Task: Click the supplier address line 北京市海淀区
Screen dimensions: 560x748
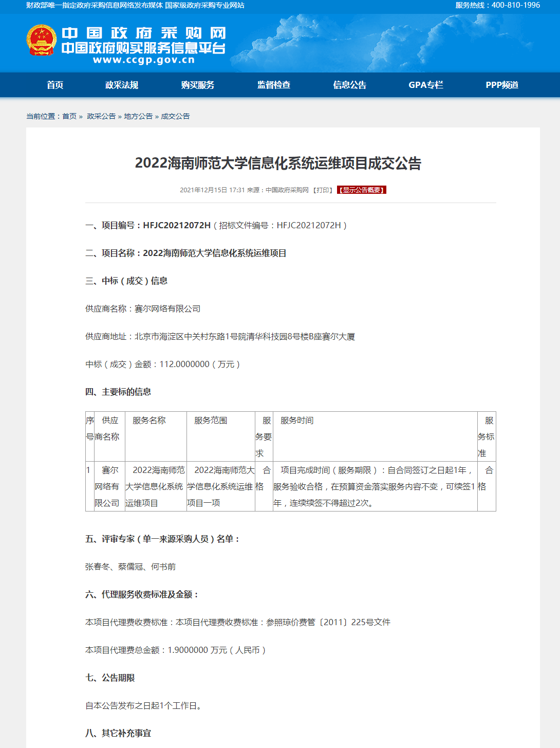Action: 220,336
